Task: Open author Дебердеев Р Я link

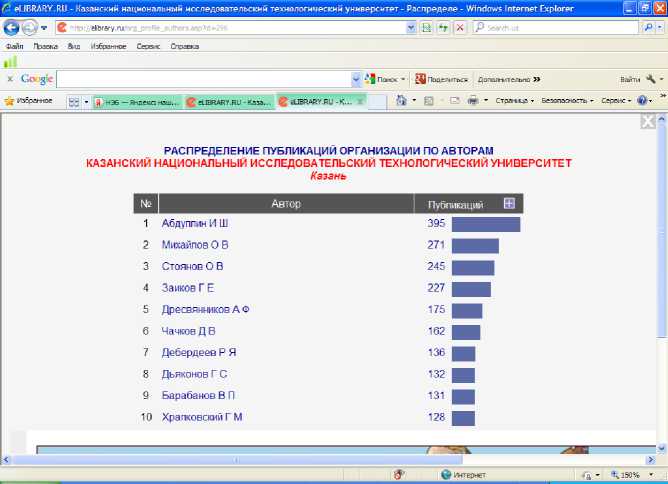Action: click(199, 353)
